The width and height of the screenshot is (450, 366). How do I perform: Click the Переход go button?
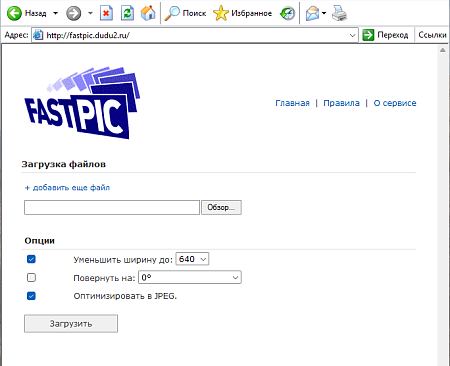coord(385,35)
